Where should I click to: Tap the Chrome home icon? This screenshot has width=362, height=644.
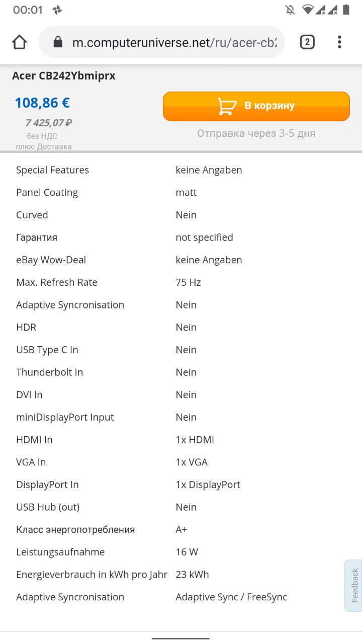(x=19, y=42)
